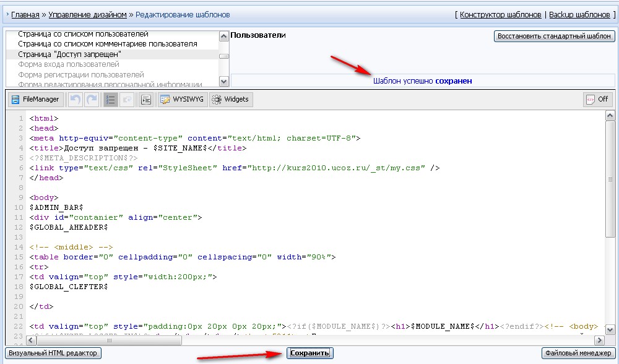Open Файловый менеджер button

[578, 353]
